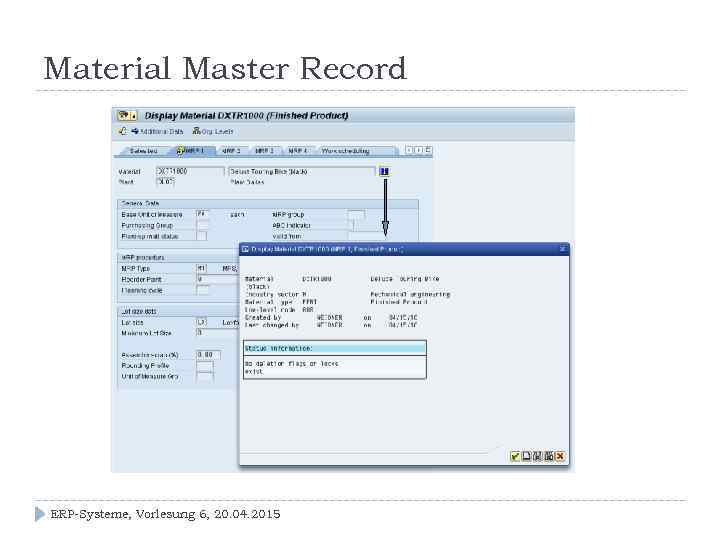The height and width of the screenshot is (540, 720).
Task: Click the Lot size field
Action: pos(202,322)
